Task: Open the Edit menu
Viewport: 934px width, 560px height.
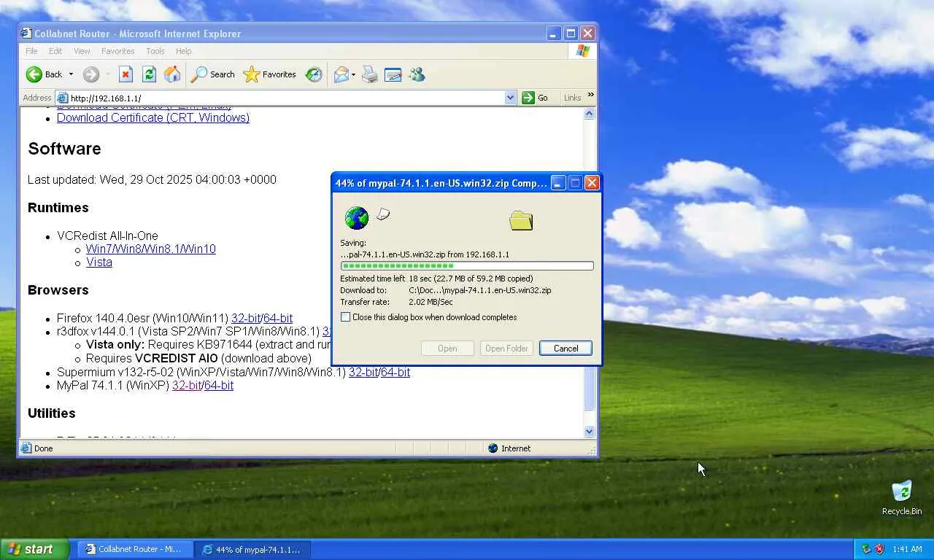Action: 55,51
